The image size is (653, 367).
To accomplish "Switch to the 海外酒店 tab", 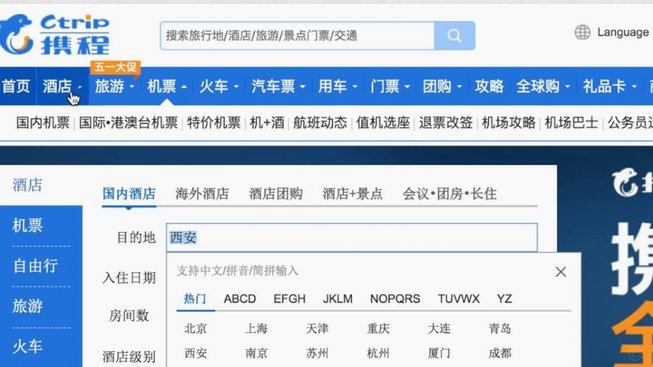I will pyautogui.click(x=202, y=194).
